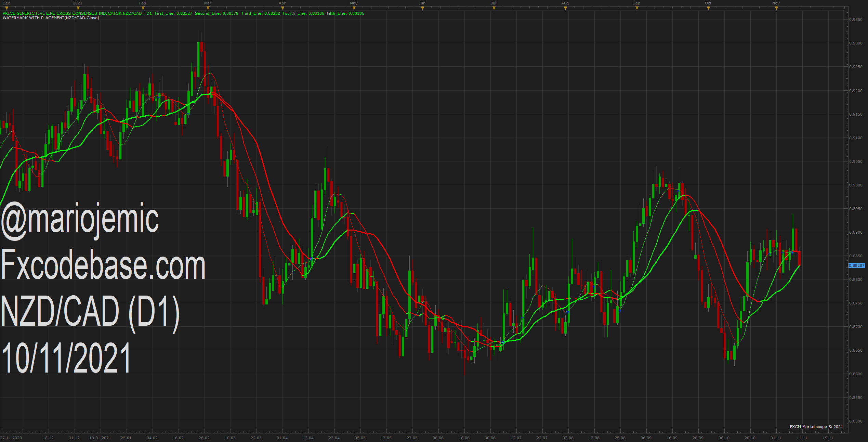The image size is (868, 442).
Task: Pick the Oct month marker
Action: click(708, 8)
